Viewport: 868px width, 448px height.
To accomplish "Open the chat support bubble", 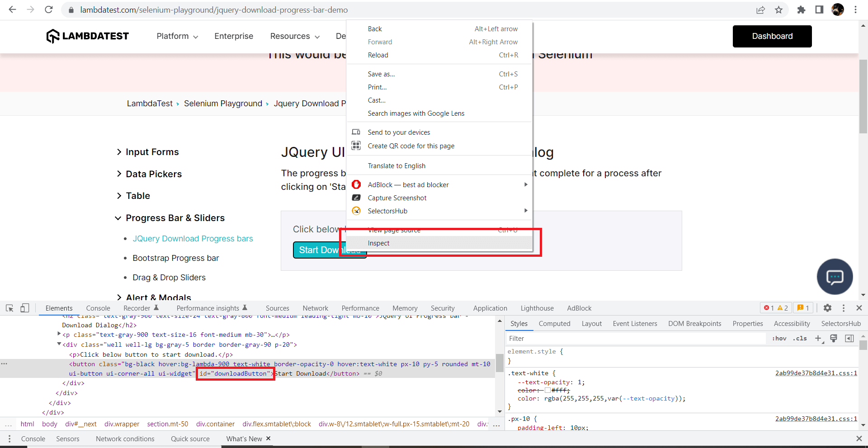I will pyautogui.click(x=835, y=277).
